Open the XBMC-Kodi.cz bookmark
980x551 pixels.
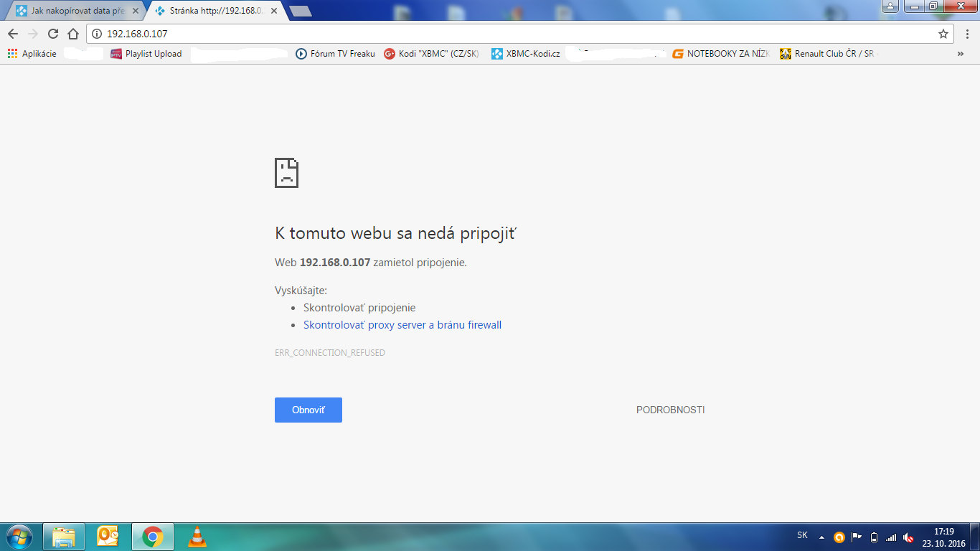[526, 54]
